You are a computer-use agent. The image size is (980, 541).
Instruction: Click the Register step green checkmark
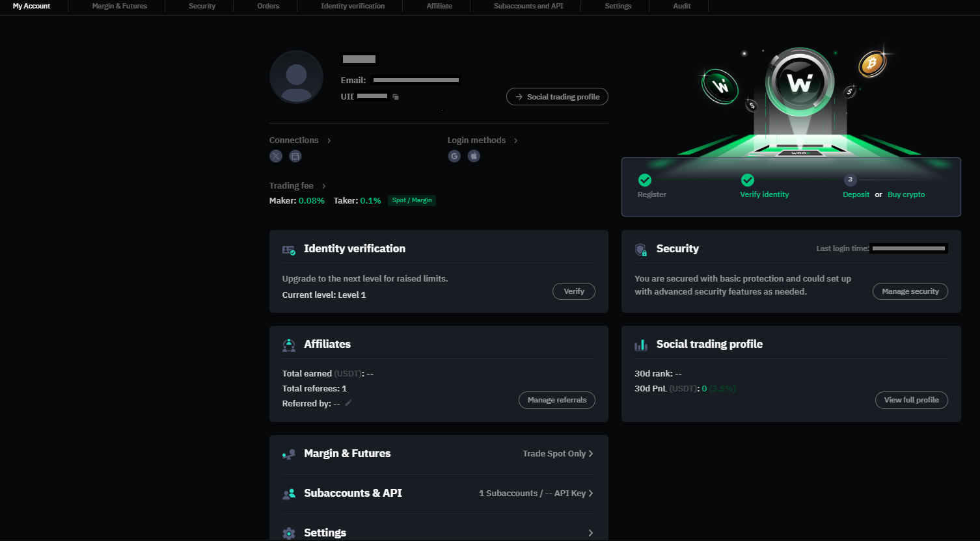point(645,180)
